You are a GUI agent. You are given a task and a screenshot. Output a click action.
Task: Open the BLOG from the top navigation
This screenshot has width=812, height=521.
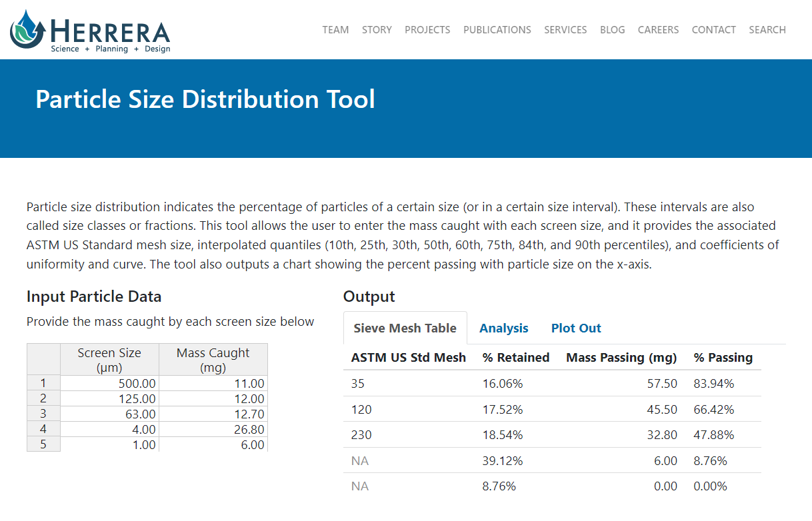[x=612, y=29]
